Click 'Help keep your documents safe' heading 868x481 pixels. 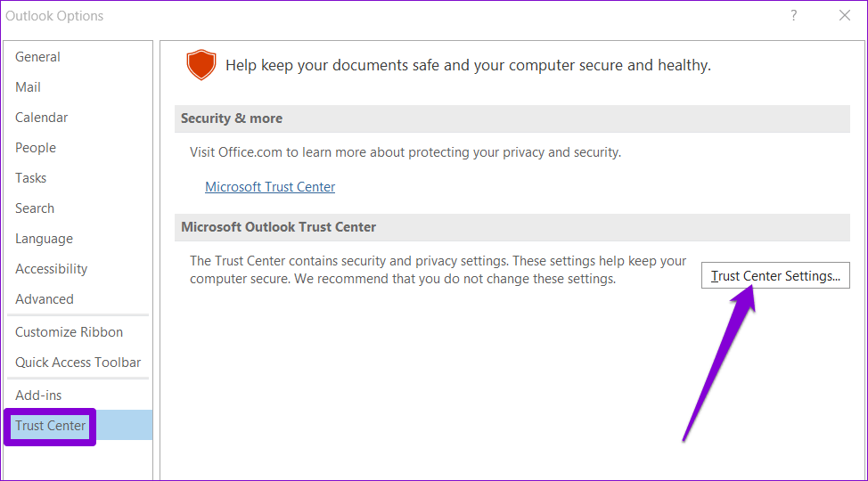[x=468, y=65]
